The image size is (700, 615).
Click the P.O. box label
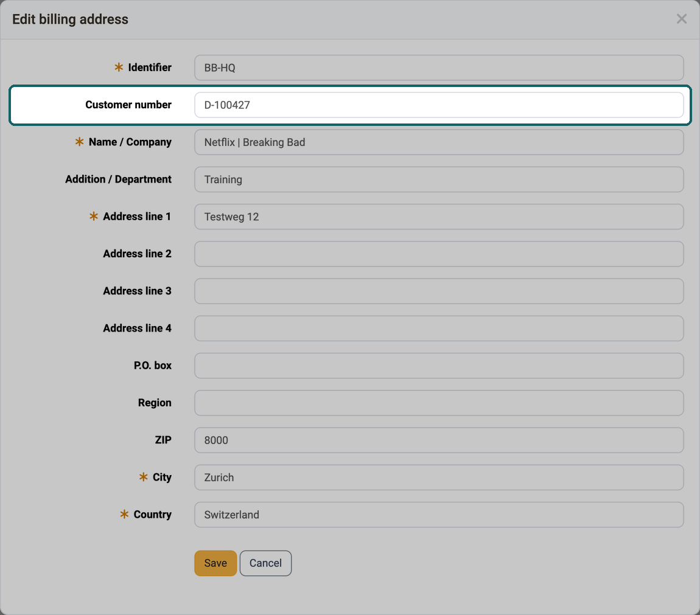153,365
